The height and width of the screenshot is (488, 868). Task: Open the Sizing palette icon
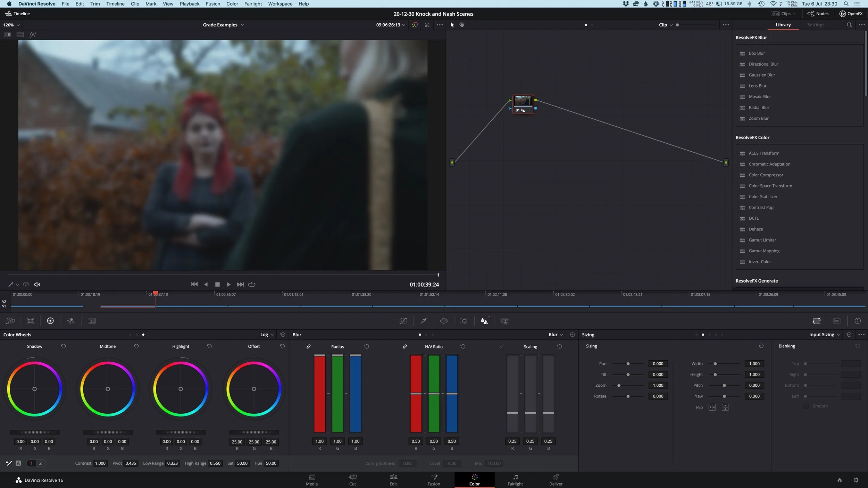pyautogui.click(x=817, y=321)
